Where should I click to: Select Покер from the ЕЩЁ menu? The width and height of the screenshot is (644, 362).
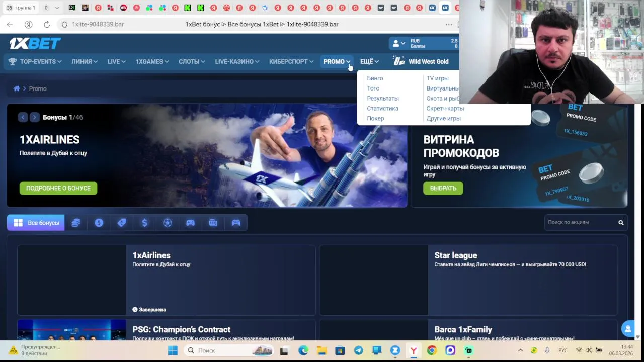(x=375, y=119)
